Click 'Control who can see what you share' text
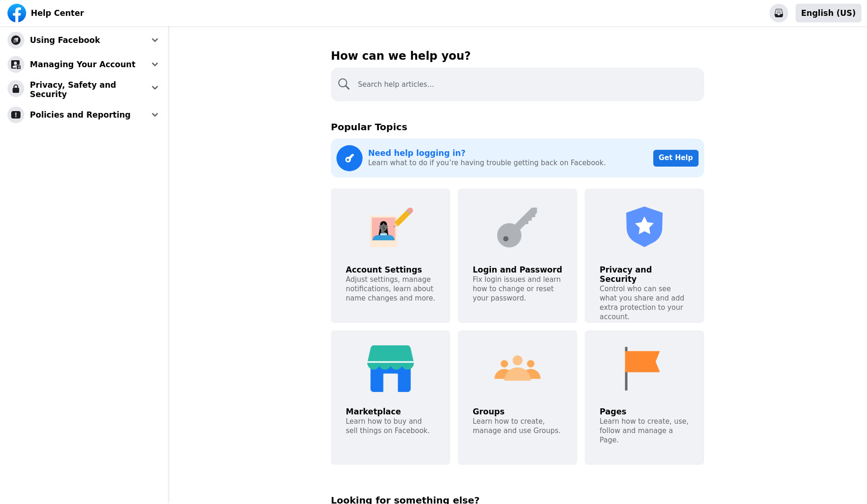Screen dimensions: 867x504 point(642,303)
